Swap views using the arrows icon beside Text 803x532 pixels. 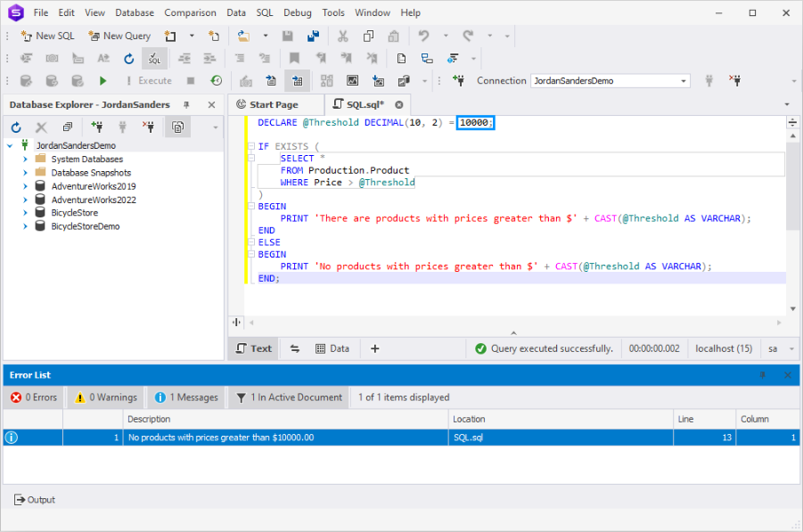click(x=295, y=348)
